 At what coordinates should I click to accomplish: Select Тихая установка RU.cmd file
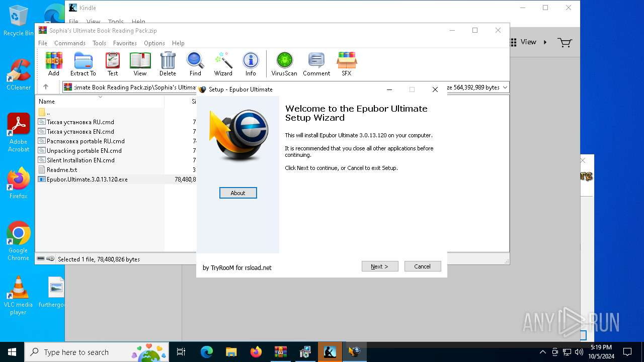80,122
